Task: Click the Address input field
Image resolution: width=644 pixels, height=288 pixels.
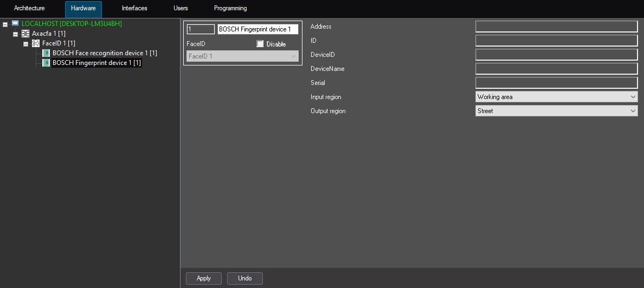Action: point(556,27)
